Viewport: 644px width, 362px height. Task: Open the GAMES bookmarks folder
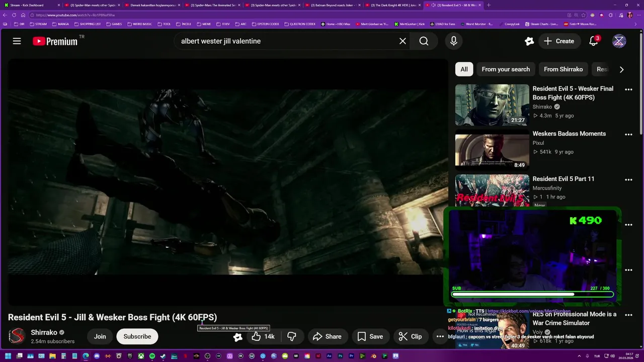pyautogui.click(x=113, y=24)
